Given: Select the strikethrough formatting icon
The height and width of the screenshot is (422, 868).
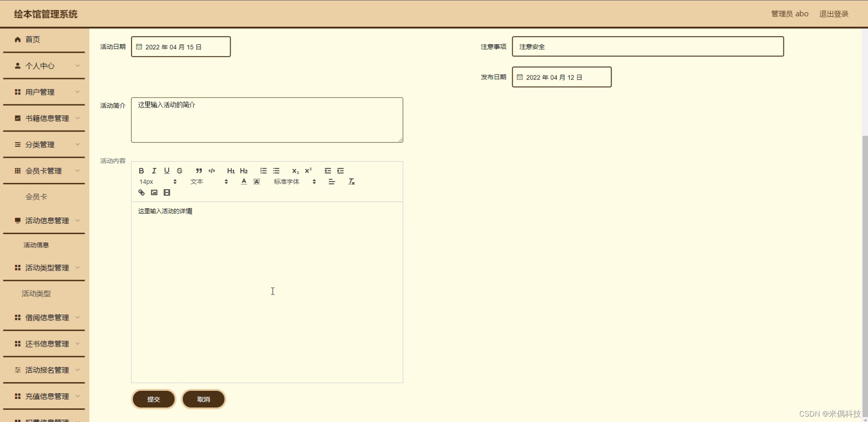Looking at the screenshot, I should (x=179, y=171).
